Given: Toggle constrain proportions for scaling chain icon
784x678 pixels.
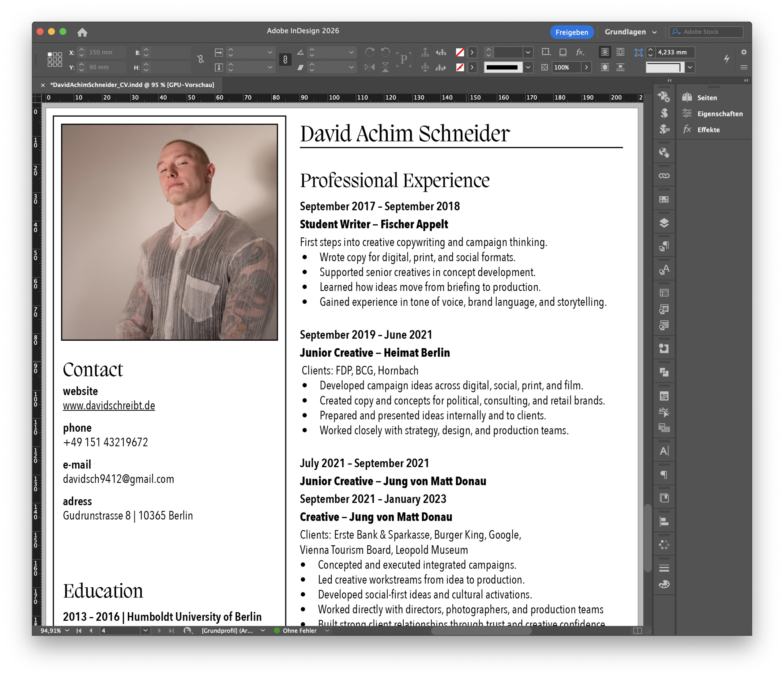Looking at the screenshot, I should click(x=285, y=60).
